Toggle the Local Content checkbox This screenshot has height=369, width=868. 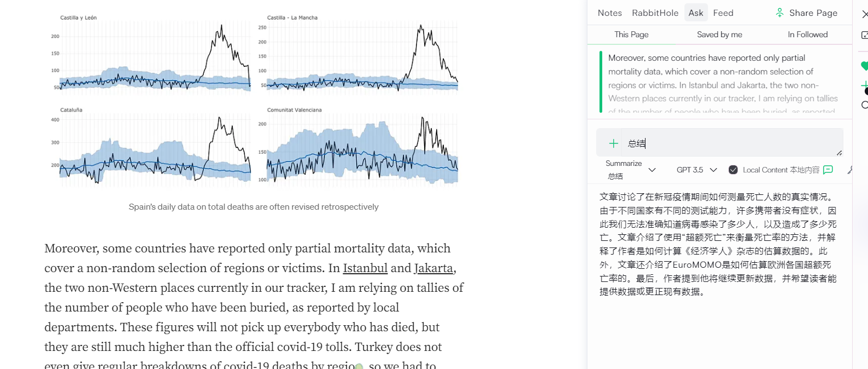point(733,170)
